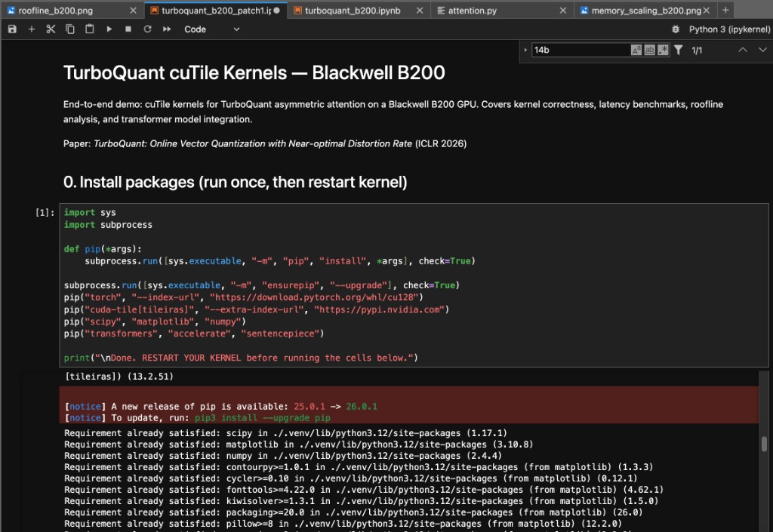773x532 pixels.
Task: Interrupt the kernel with the stop icon
Action: pos(128,29)
